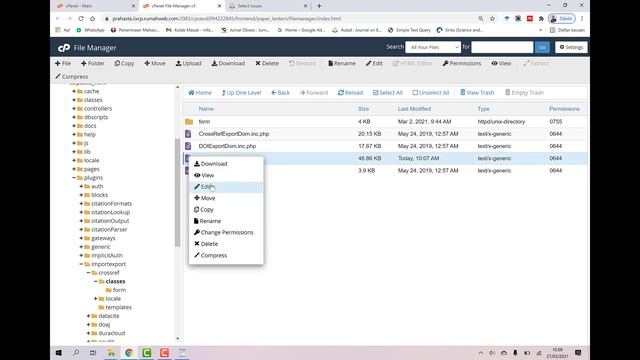
Task: Click the Compress toolbar button
Action: pyautogui.click(x=71, y=76)
